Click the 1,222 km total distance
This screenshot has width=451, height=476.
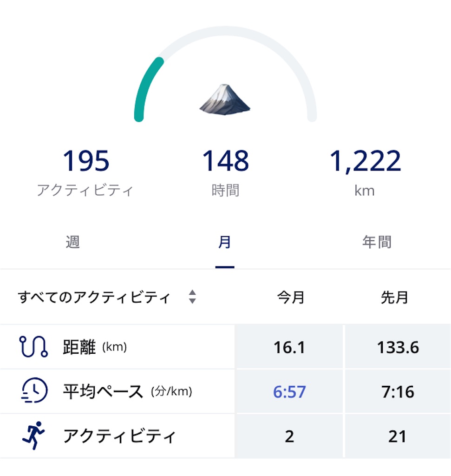(x=365, y=172)
